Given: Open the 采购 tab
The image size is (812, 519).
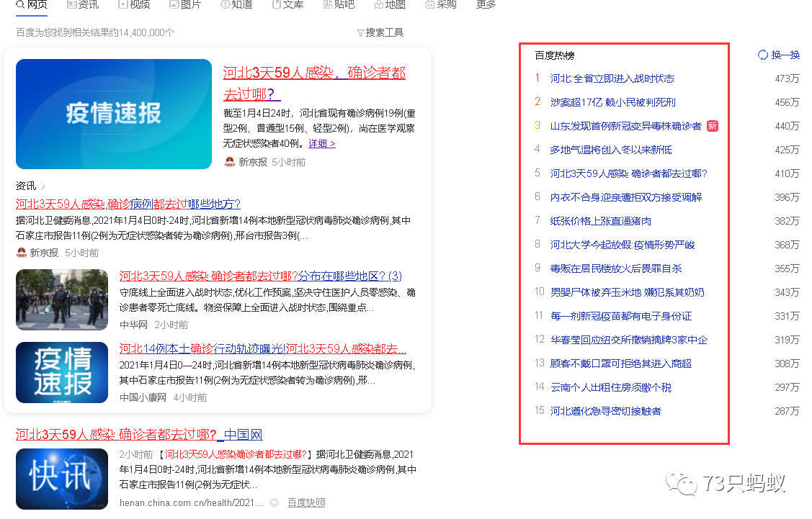Looking at the screenshot, I should click(441, 4).
